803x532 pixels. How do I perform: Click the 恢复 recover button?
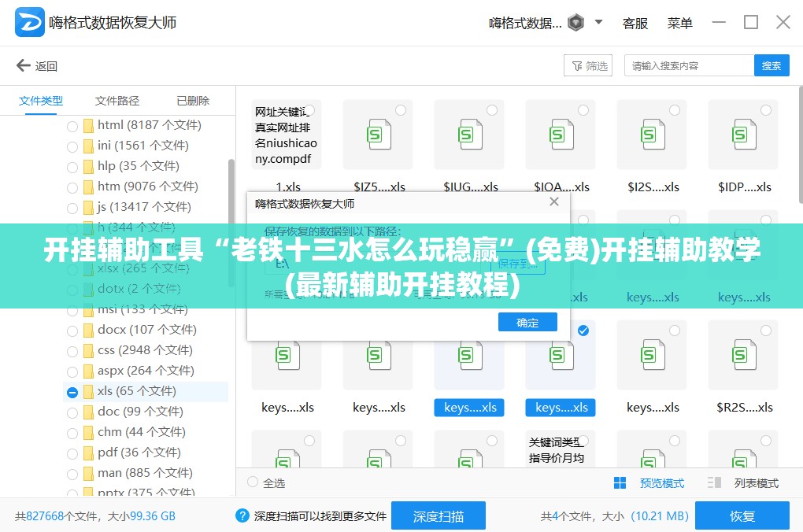pyautogui.click(x=742, y=516)
